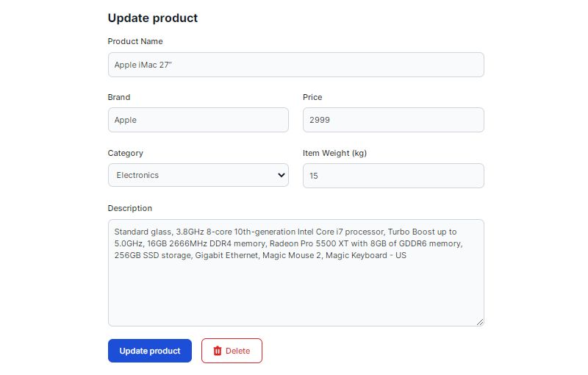Click the blue Update product button
588x375 pixels.
coord(150,351)
